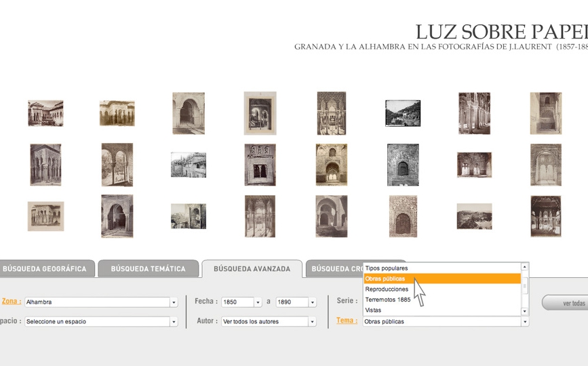The width and height of the screenshot is (588, 366).
Task: Open the 'Seleccione un espacio' dropdown
Action: pos(174,322)
